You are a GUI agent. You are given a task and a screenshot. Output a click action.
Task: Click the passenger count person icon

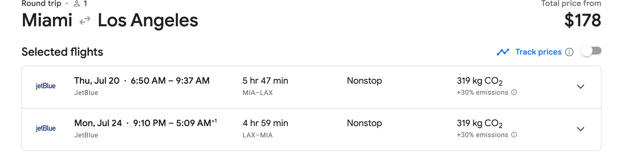pos(77,4)
